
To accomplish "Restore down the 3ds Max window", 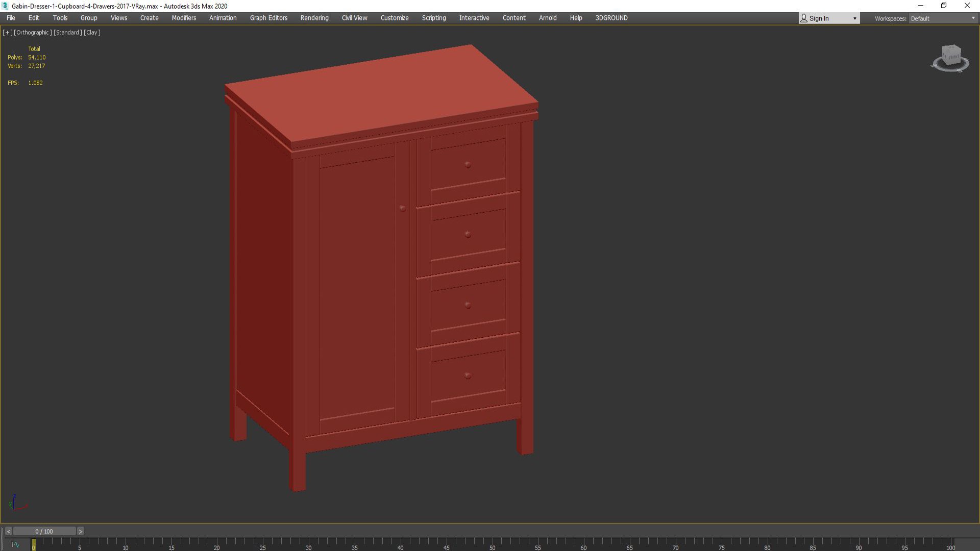I will (944, 6).
